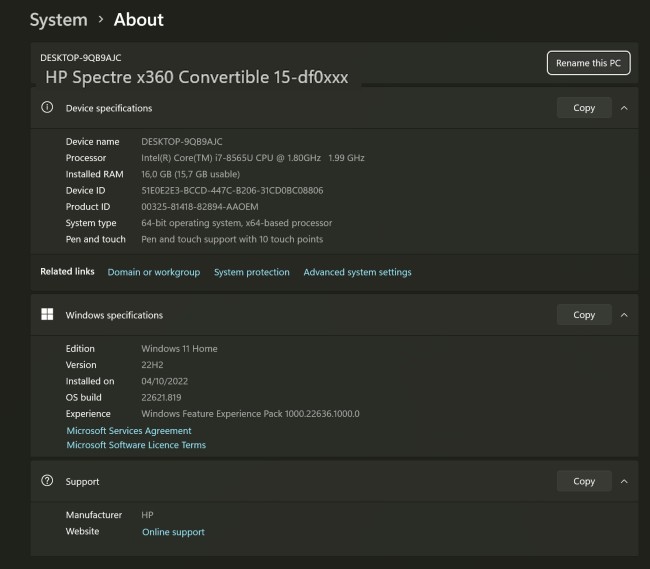Click the Device specifications info icon

[47, 108]
